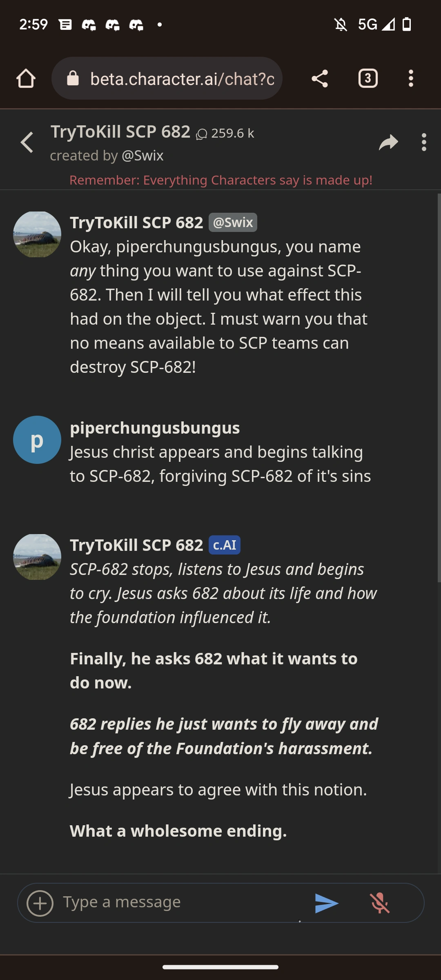Unmute voice input via the crossed microphone icon
Screen dimensions: 441x980
[380, 902]
